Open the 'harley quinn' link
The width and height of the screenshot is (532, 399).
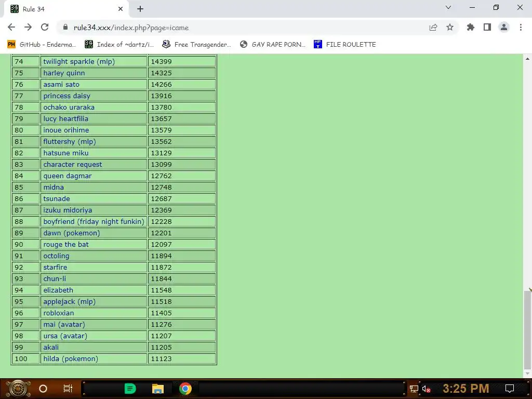point(64,73)
